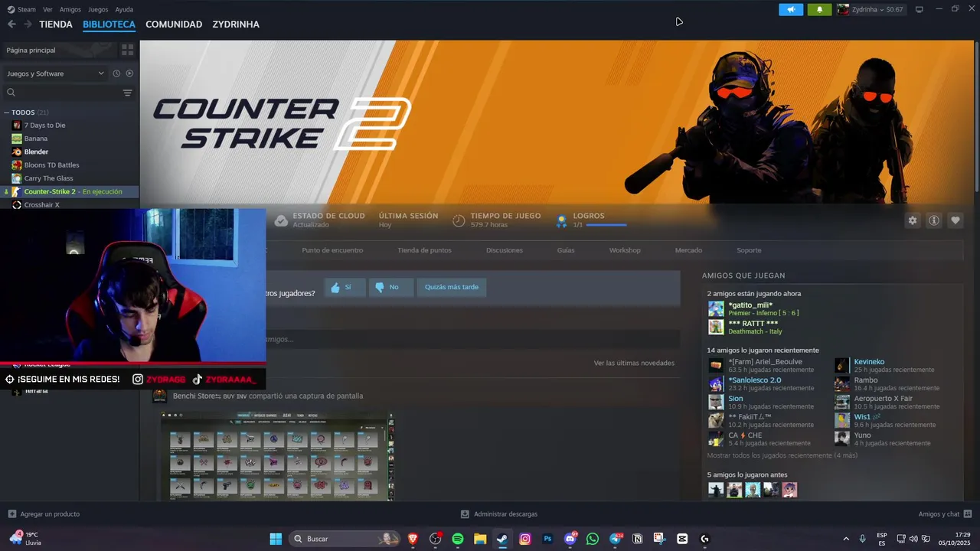Screen dimensions: 980x551
Task: Click Agregar un producto
Action: (x=44, y=514)
